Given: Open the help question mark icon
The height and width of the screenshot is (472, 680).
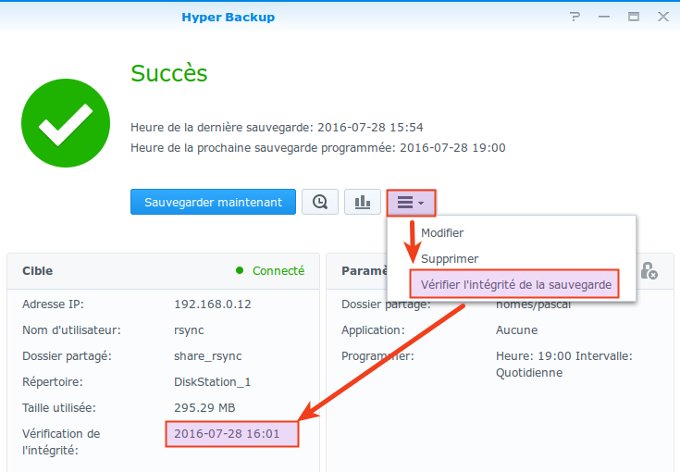Looking at the screenshot, I should click(x=575, y=17).
